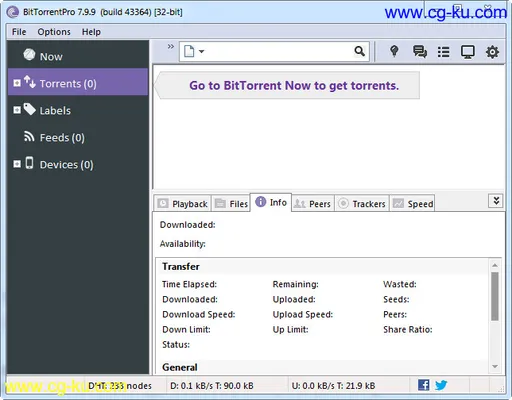Image resolution: width=512 pixels, height=400 pixels.
Task: Switch to the Files tab
Action: pyautogui.click(x=231, y=203)
